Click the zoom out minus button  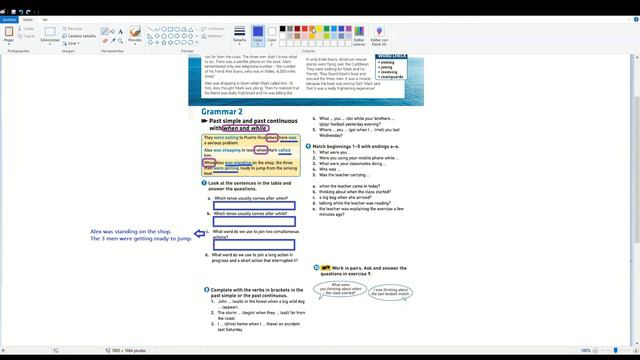coord(595,350)
